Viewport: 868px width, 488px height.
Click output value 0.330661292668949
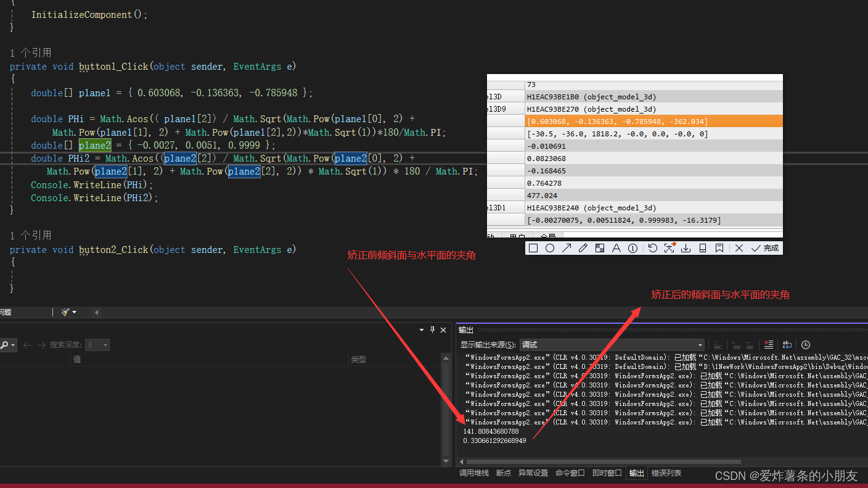tap(494, 440)
